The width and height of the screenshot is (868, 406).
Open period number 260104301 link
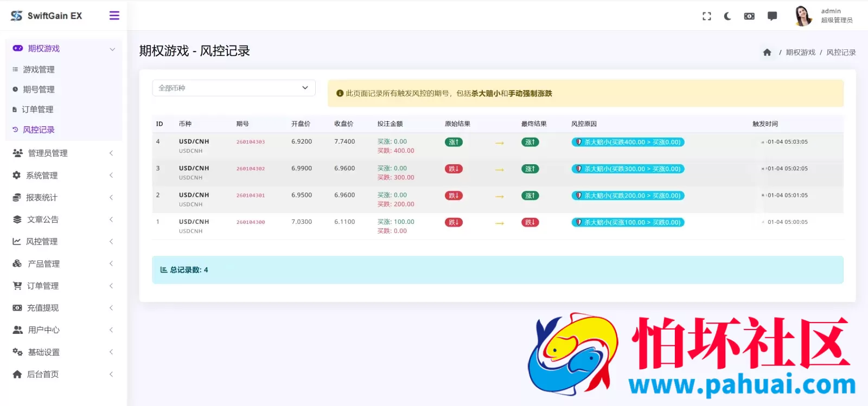click(x=251, y=195)
